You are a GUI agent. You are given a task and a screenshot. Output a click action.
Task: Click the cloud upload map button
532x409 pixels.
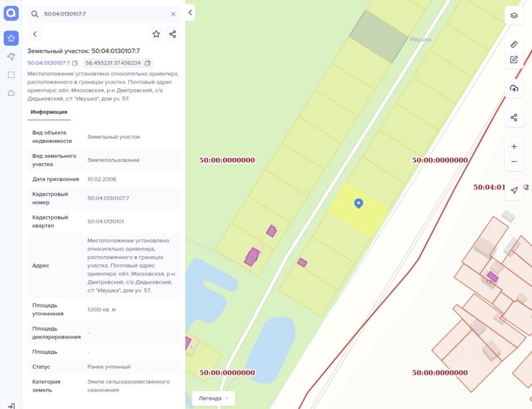tap(514, 88)
